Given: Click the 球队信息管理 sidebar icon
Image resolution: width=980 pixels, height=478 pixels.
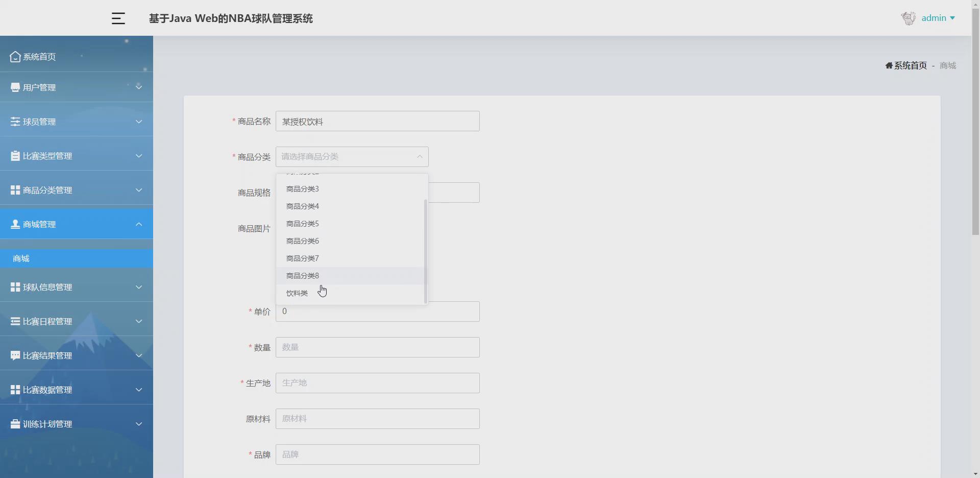Looking at the screenshot, I should pyautogui.click(x=14, y=286).
